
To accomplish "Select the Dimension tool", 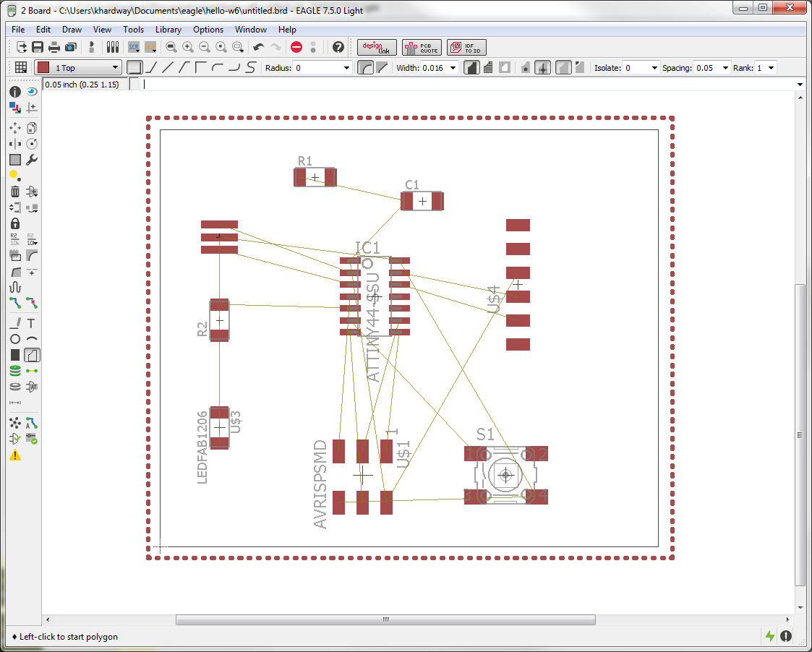I will pos(15,403).
